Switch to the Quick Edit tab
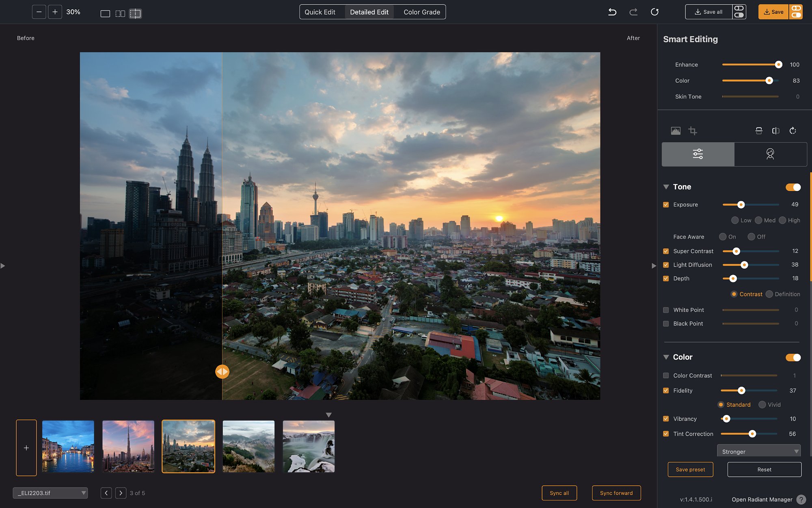This screenshot has height=508, width=812. 320,12
